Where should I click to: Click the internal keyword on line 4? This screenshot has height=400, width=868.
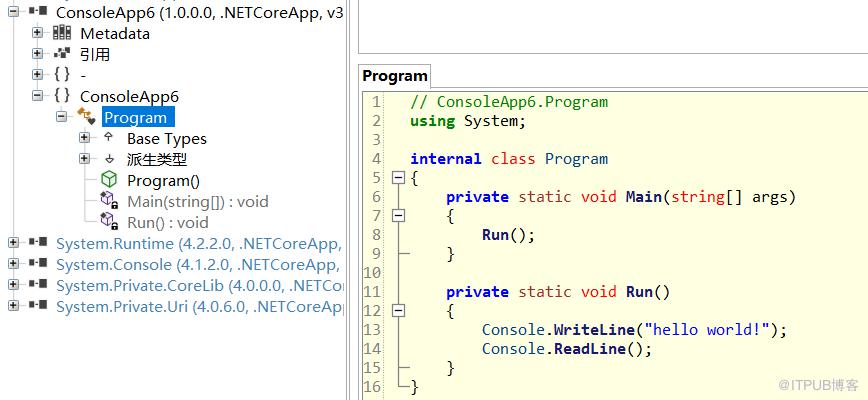coord(446,159)
